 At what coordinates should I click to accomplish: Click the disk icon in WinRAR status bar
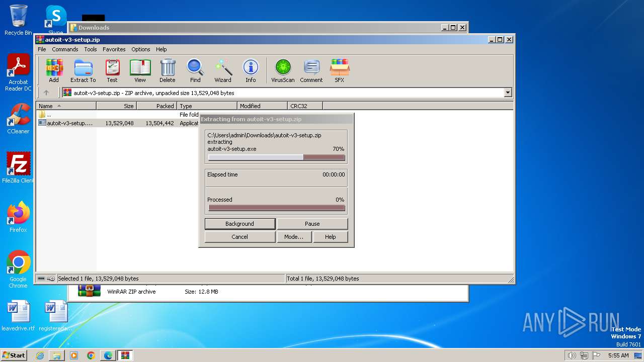(x=41, y=279)
